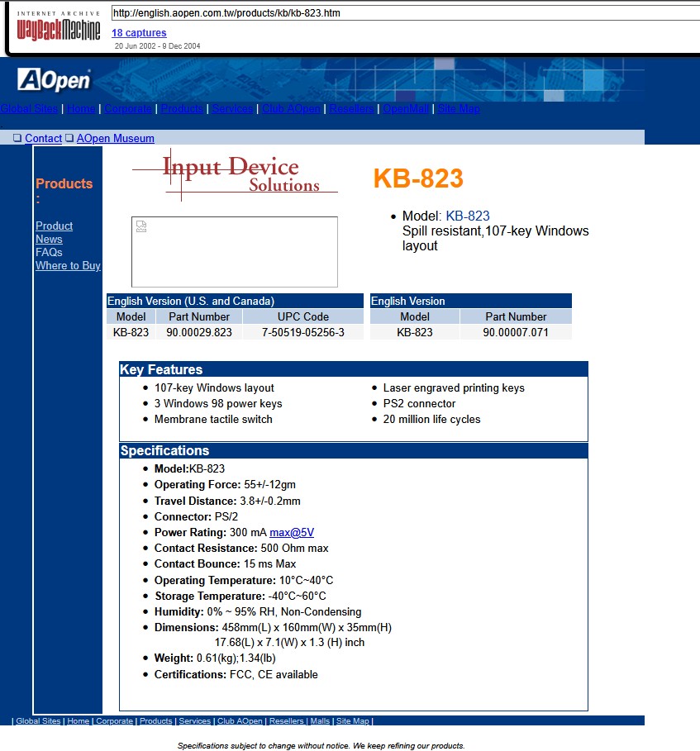700x751 pixels.
Task: Click the max@5V link in specifications
Action: (x=291, y=533)
